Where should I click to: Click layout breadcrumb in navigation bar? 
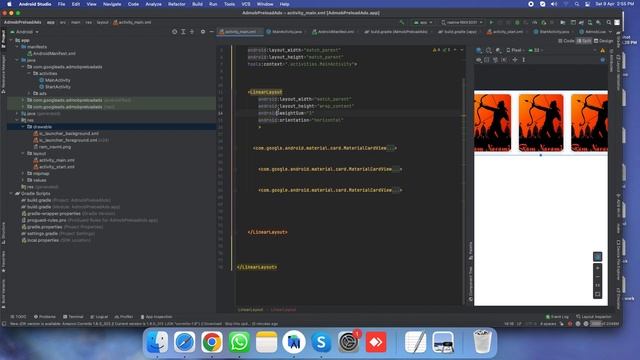(102, 22)
